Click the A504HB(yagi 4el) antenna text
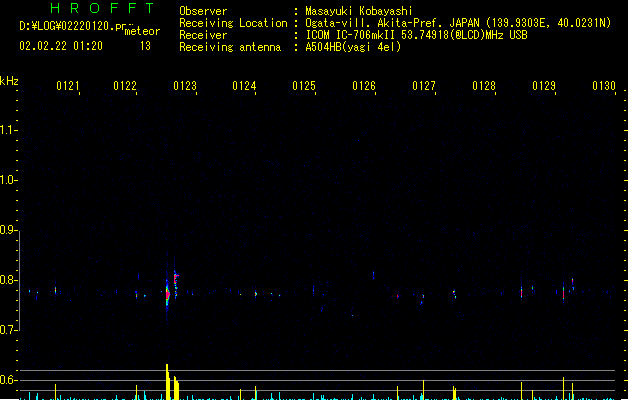The width and height of the screenshot is (629, 400). pyautogui.click(x=353, y=47)
